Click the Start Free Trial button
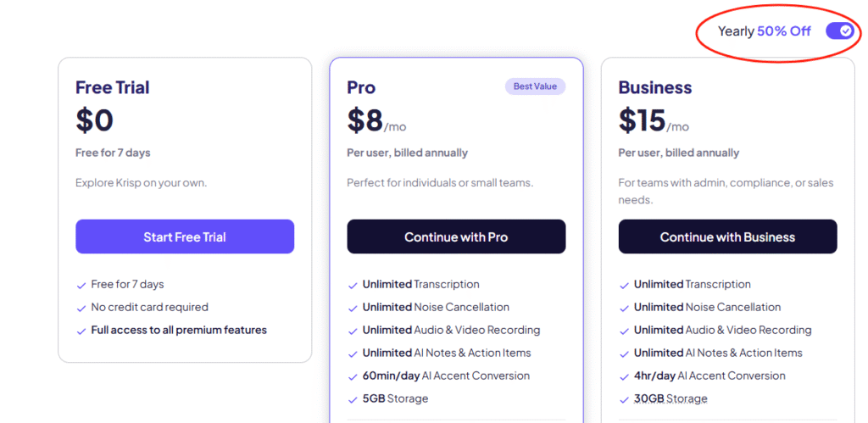This screenshot has height=423, width=868. click(185, 237)
